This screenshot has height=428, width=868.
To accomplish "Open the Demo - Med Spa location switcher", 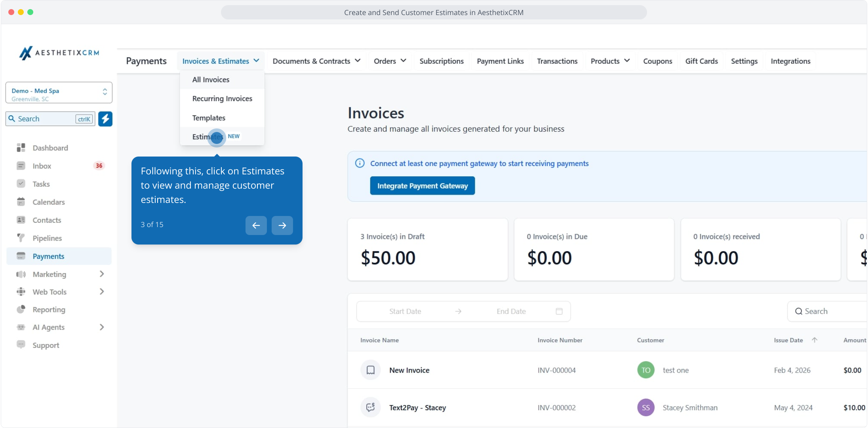I will (x=59, y=93).
